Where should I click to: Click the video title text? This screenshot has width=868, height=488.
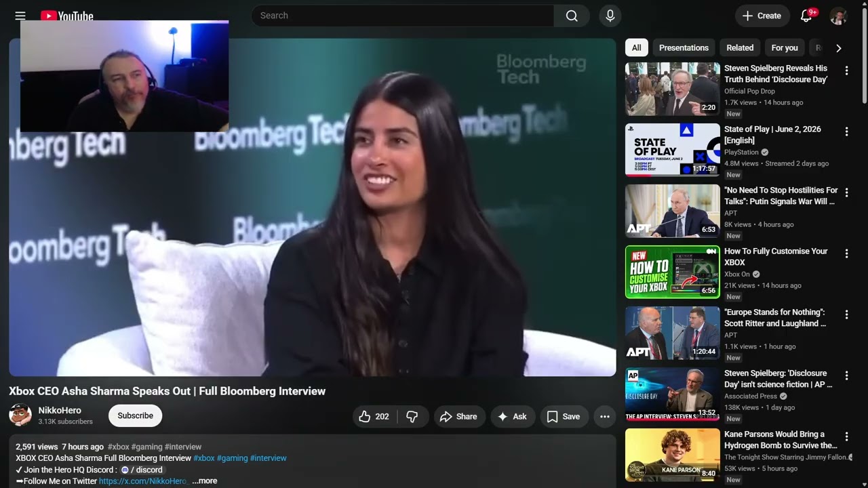(167, 391)
